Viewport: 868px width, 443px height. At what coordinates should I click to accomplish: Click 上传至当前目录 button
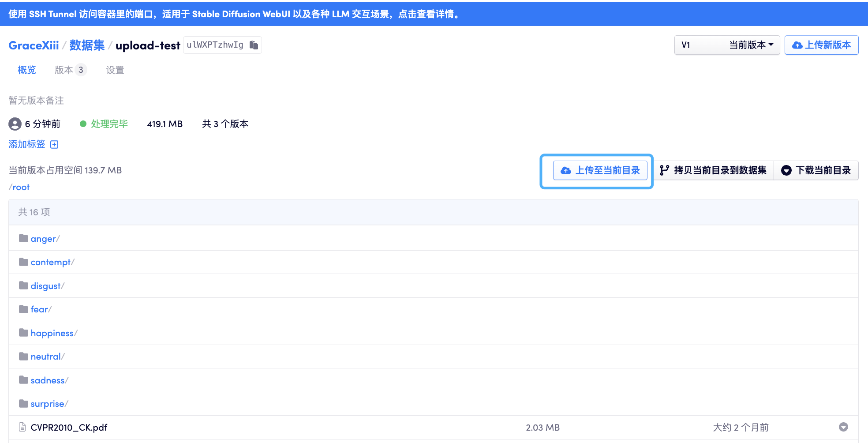[600, 170]
